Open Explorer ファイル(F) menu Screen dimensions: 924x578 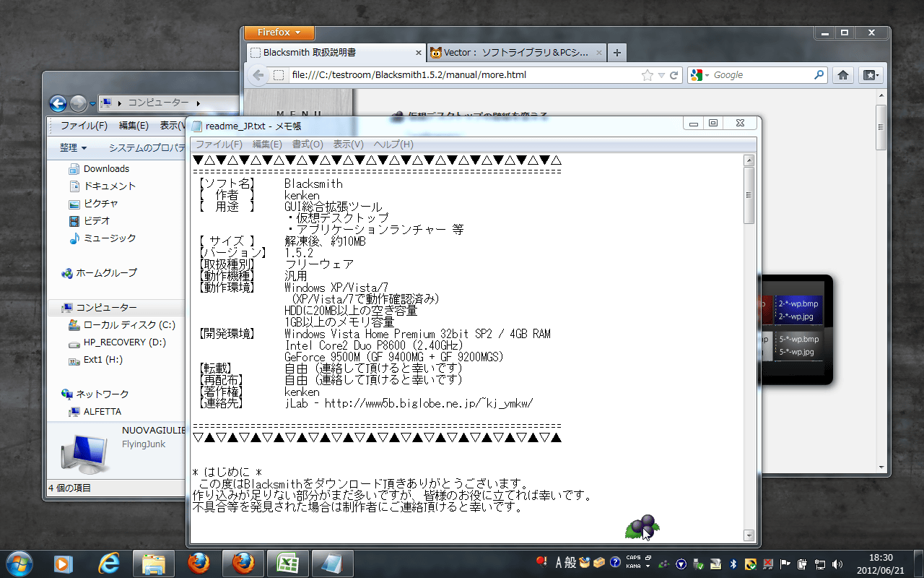84,126
